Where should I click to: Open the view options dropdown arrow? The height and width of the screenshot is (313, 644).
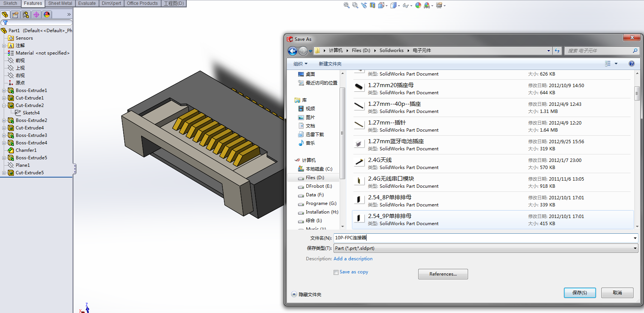[x=616, y=64]
